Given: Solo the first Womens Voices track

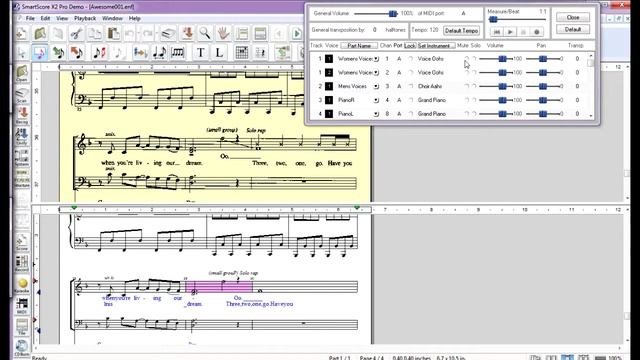Looking at the screenshot, I should (474, 59).
